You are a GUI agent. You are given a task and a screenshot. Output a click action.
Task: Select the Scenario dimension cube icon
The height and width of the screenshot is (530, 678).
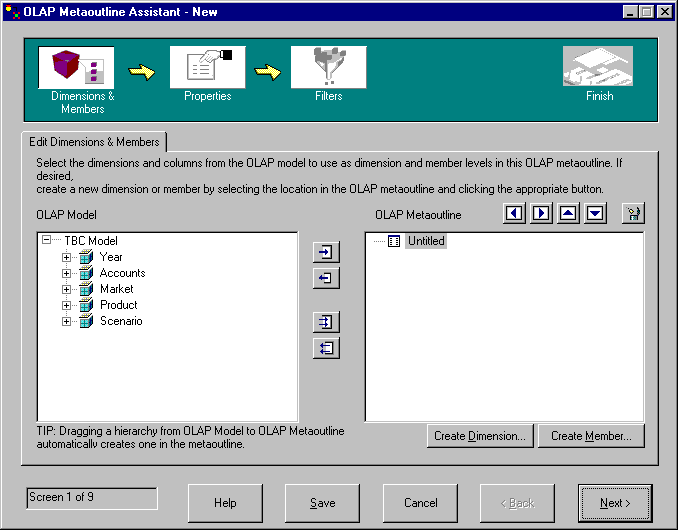[x=86, y=321]
